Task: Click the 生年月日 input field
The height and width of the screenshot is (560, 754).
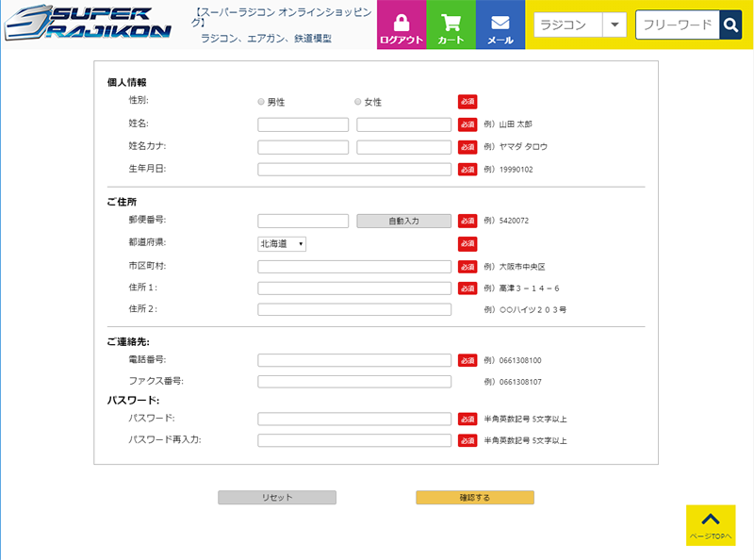Action: (x=354, y=170)
